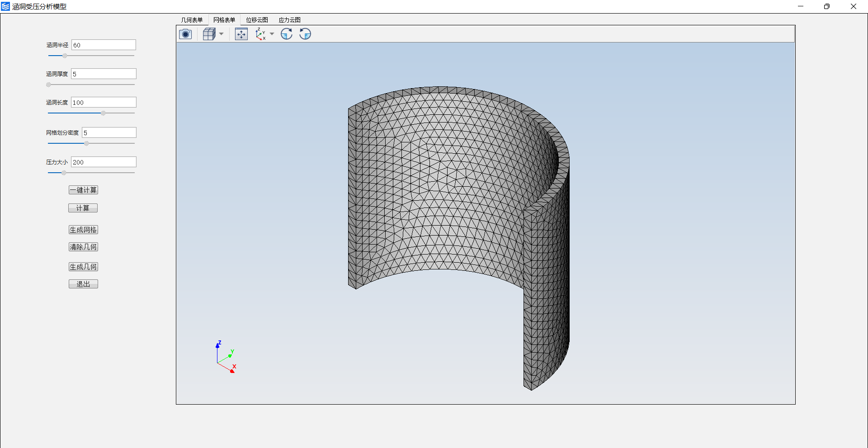Rotate view counterclockwise icon

coord(305,34)
